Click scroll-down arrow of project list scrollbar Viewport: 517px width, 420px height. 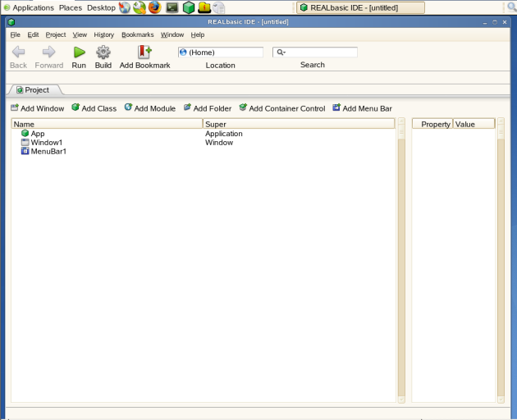tap(401, 399)
